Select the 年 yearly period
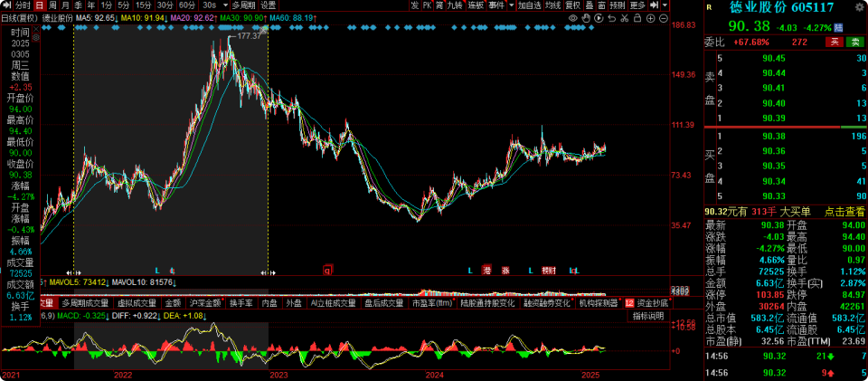This screenshot has height=381, width=868. (x=90, y=5)
